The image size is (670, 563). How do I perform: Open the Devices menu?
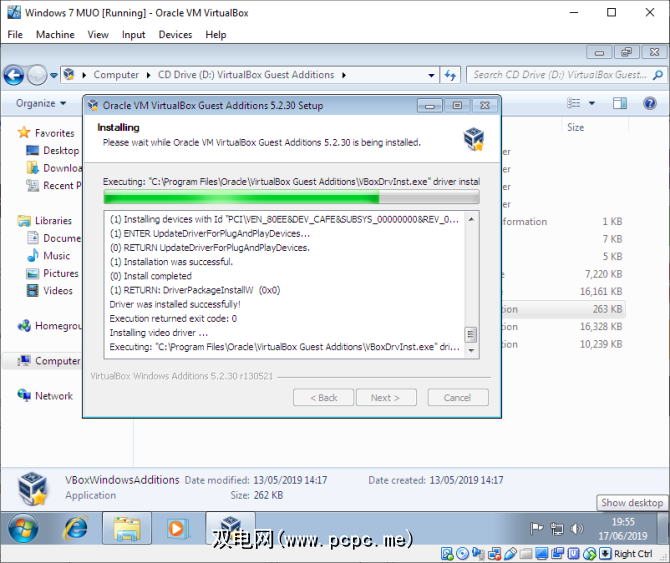coord(175,35)
